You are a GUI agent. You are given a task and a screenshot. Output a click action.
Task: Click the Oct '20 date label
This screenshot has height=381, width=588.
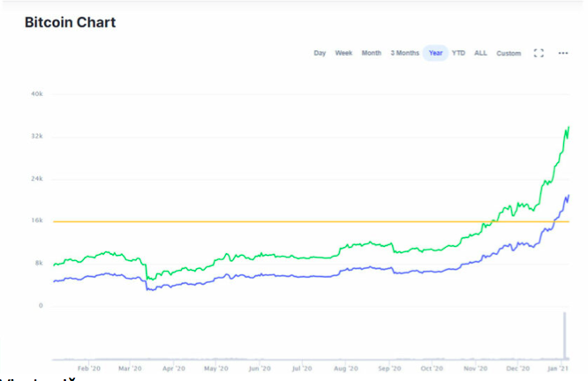[432, 369]
